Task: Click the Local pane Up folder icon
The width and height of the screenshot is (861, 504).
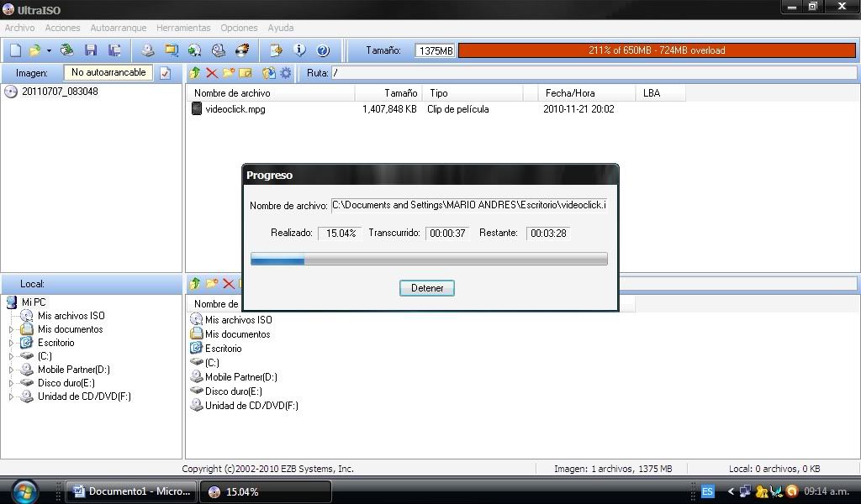Action: [x=195, y=284]
